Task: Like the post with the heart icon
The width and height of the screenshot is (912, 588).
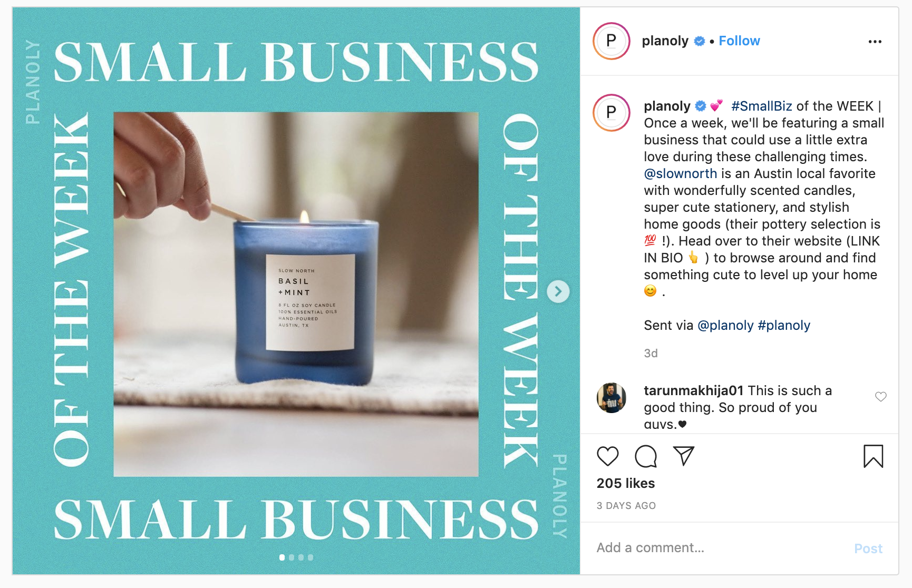Action: click(607, 456)
